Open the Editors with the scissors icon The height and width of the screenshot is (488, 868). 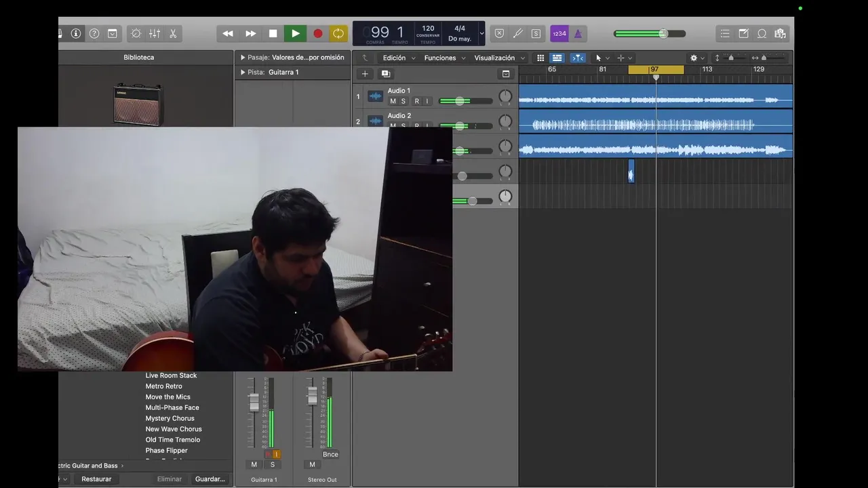pyautogui.click(x=173, y=33)
